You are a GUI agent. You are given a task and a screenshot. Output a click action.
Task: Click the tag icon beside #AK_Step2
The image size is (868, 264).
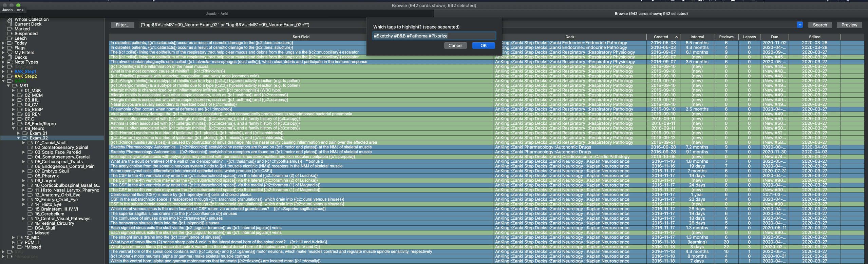[10, 77]
